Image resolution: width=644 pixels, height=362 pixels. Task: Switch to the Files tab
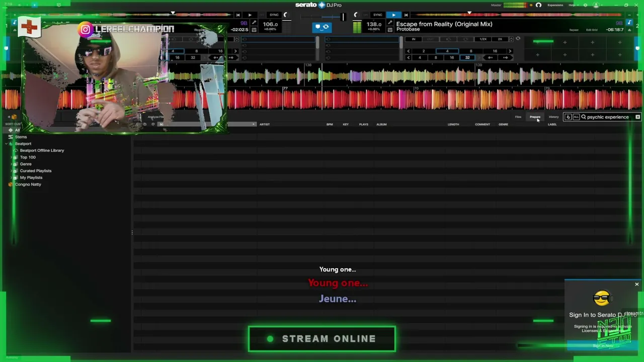point(518,117)
